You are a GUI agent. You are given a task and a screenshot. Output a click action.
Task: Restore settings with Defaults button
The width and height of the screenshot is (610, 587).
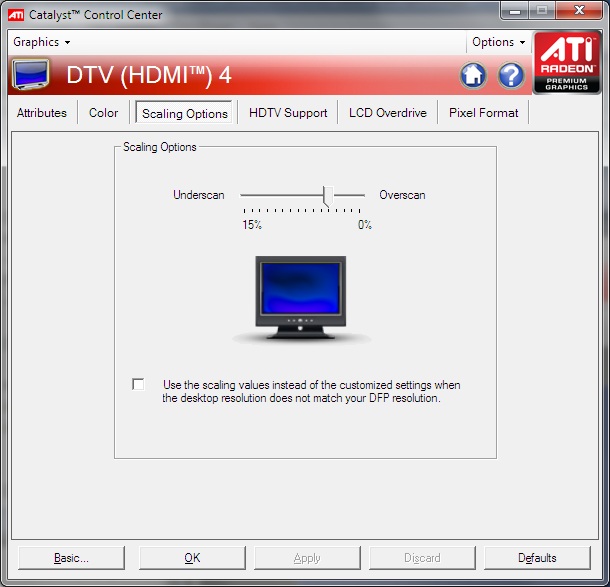point(537,558)
